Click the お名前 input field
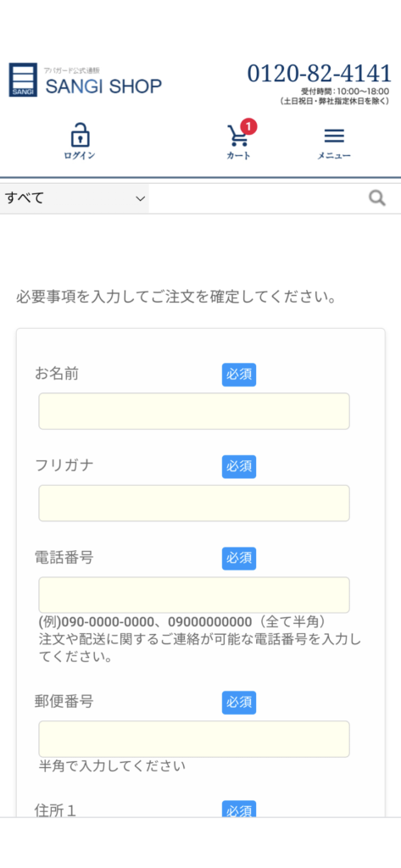Screen dimensions: 401x868 pyautogui.click(x=194, y=411)
